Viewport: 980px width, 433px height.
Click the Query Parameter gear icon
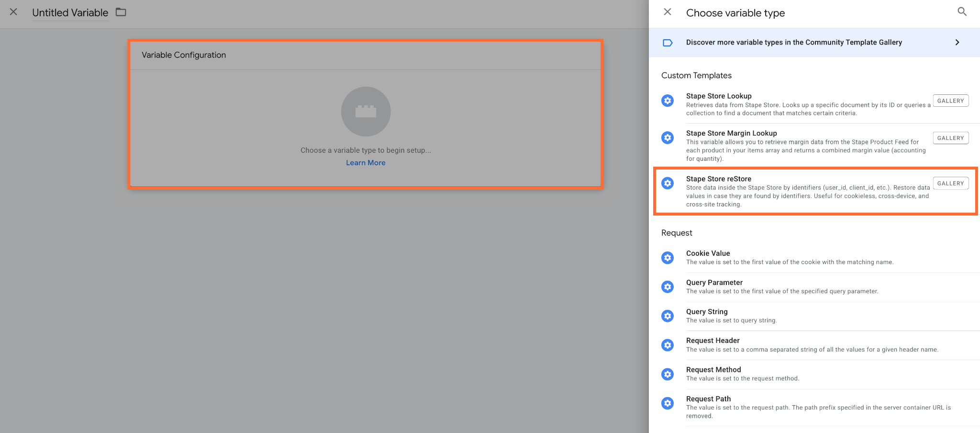(x=668, y=287)
